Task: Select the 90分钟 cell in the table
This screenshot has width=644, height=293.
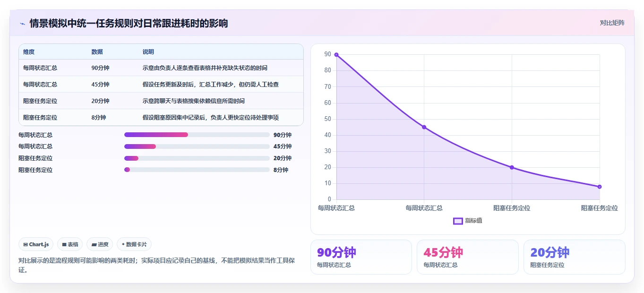Action: (100, 68)
